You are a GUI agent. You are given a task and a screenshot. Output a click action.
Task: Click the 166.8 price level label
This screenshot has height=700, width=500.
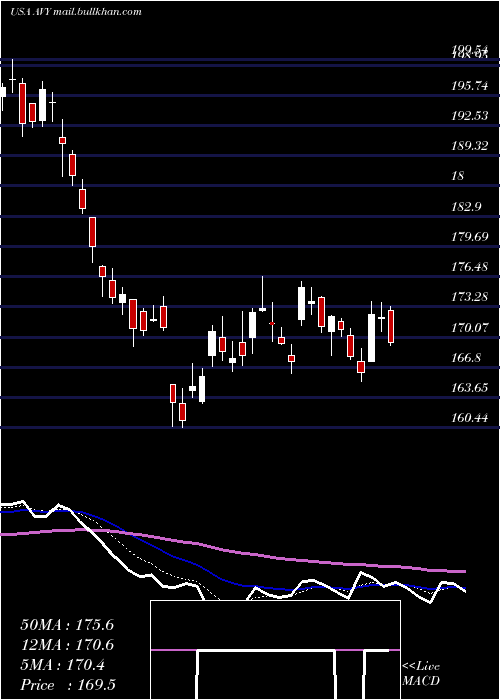tap(466, 358)
